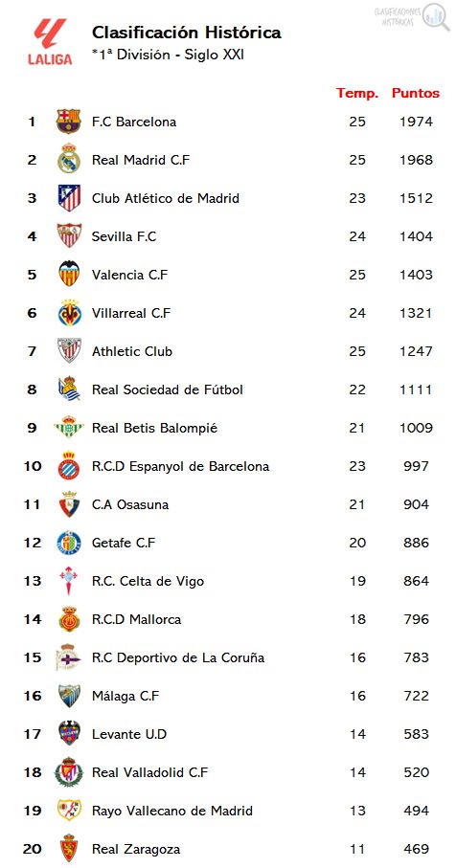Image resolution: width=456 pixels, height=868 pixels.
Task: Click the Clasificación Histórica title
Action: 186,33
